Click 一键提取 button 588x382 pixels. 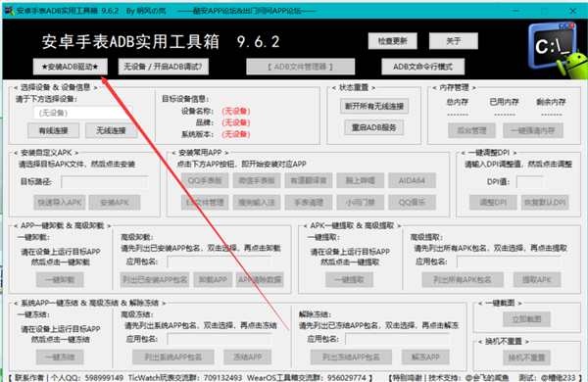click(x=349, y=280)
